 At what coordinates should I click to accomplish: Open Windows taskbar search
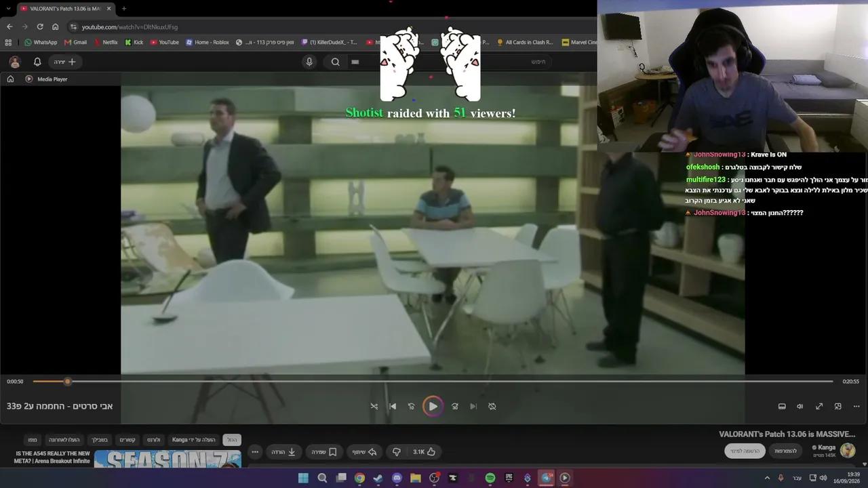(322, 478)
